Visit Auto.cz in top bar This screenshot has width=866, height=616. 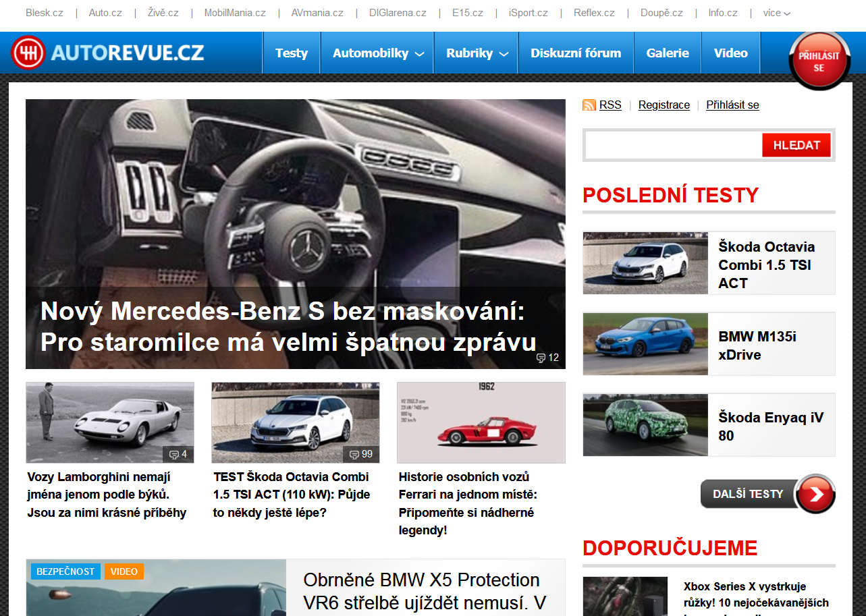coord(105,13)
